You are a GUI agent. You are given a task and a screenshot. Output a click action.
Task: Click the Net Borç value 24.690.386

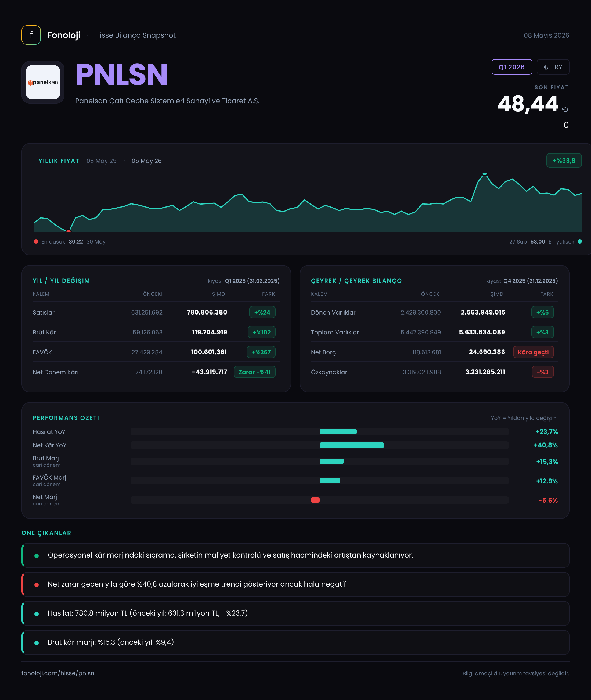487,352
